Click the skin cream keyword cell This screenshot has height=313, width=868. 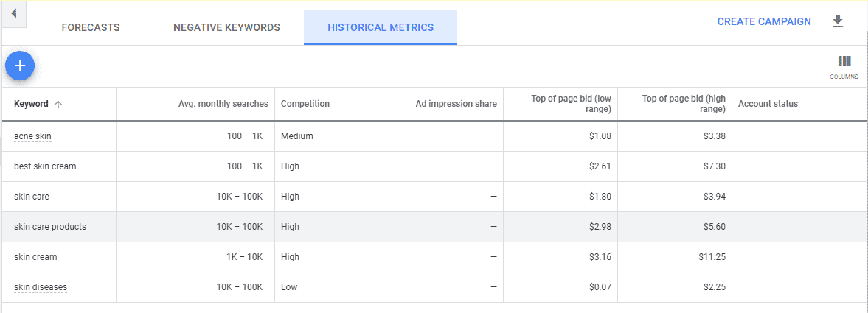(x=35, y=257)
